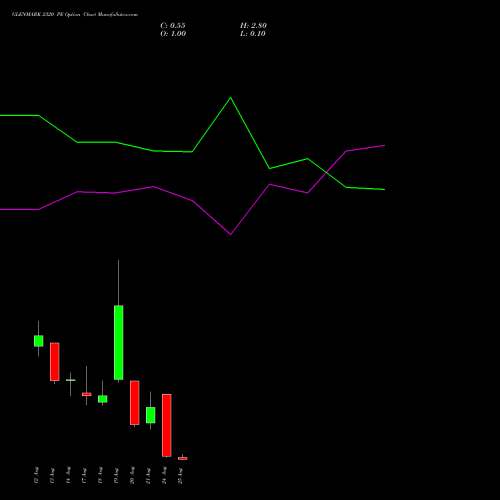This screenshot has width=500, height=500.
Task: Select the tiny red candlestick for 25 Aug
Action: tap(183, 458)
